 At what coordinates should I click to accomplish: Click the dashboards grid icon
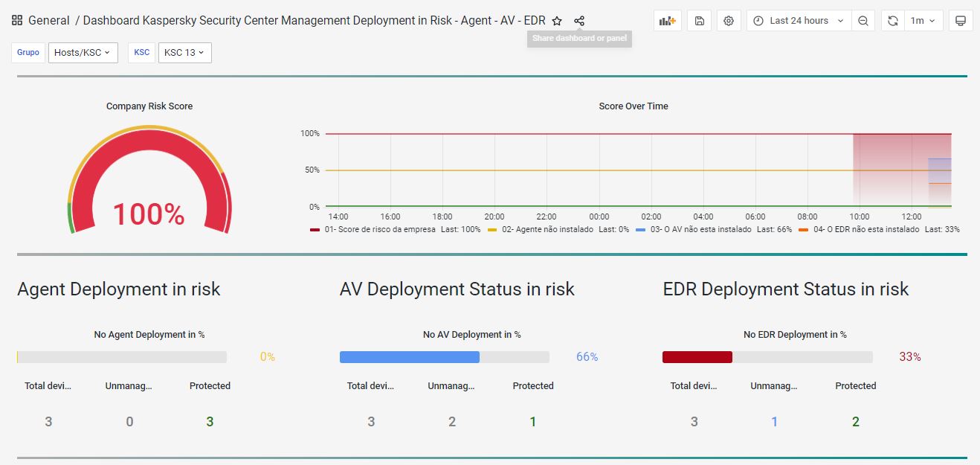coord(17,21)
